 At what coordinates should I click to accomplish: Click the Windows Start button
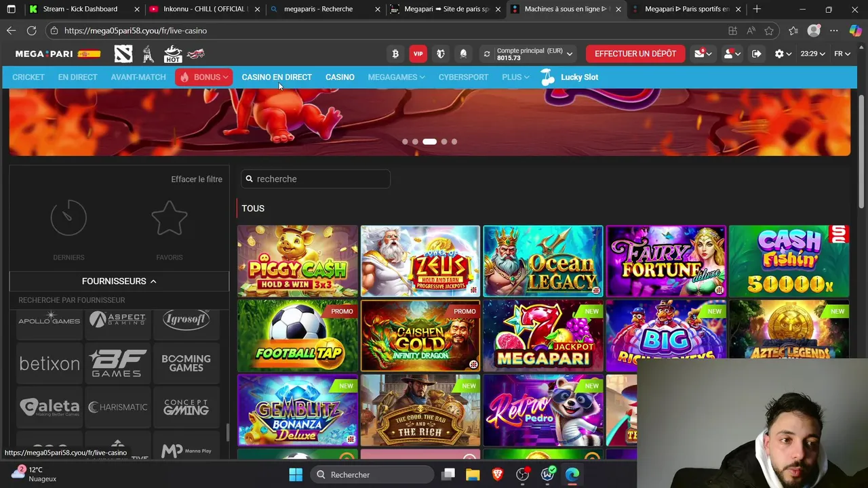point(296,474)
